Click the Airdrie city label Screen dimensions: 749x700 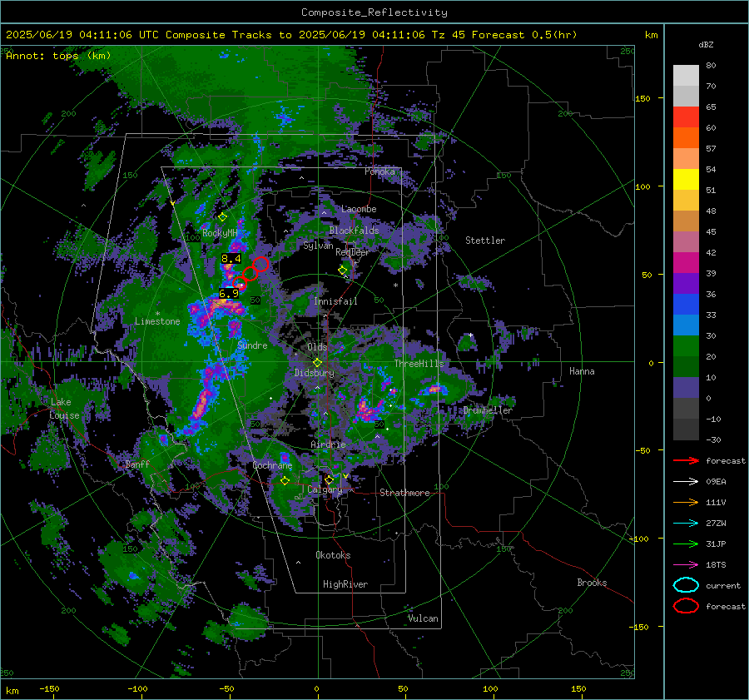point(328,444)
